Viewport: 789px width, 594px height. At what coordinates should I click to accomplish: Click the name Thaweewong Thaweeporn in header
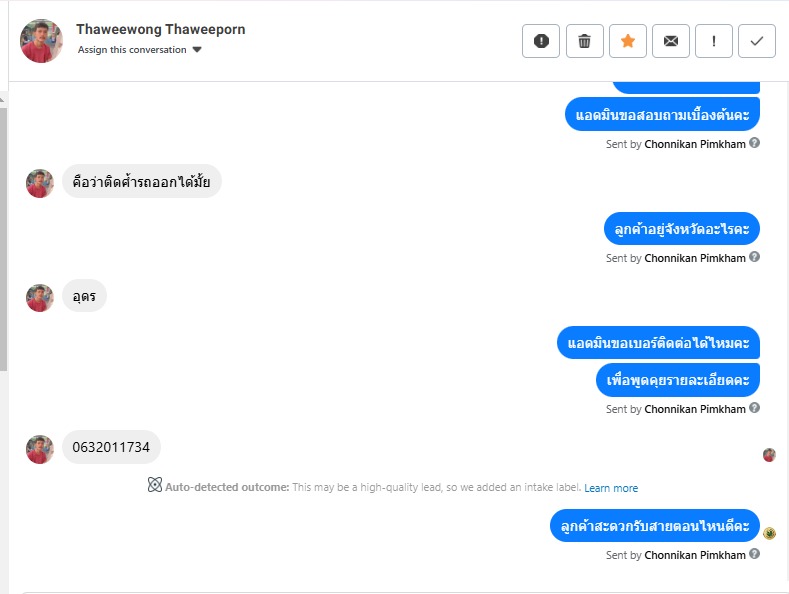tap(161, 29)
